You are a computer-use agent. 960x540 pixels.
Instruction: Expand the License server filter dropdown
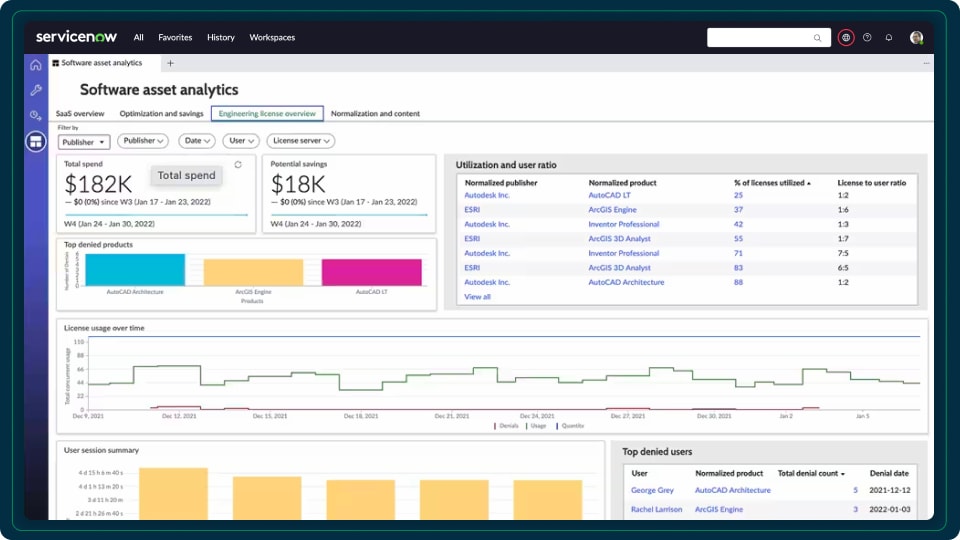point(300,141)
